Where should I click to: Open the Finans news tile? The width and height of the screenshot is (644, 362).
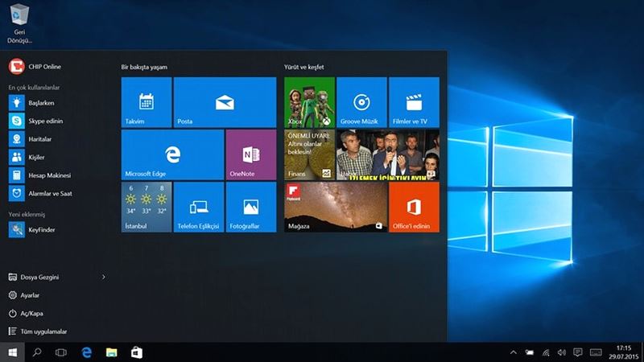(x=309, y=154)
